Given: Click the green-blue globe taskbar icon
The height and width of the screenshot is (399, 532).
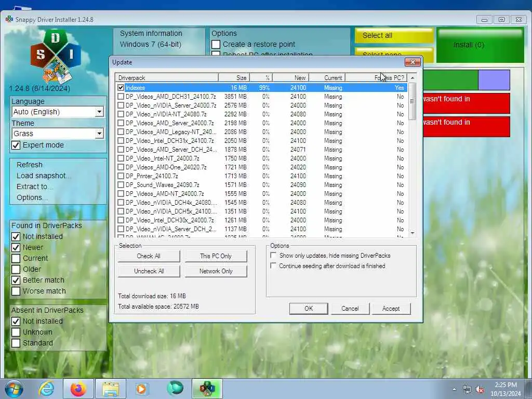Looking at the screenshot, I should click(175, 388).
